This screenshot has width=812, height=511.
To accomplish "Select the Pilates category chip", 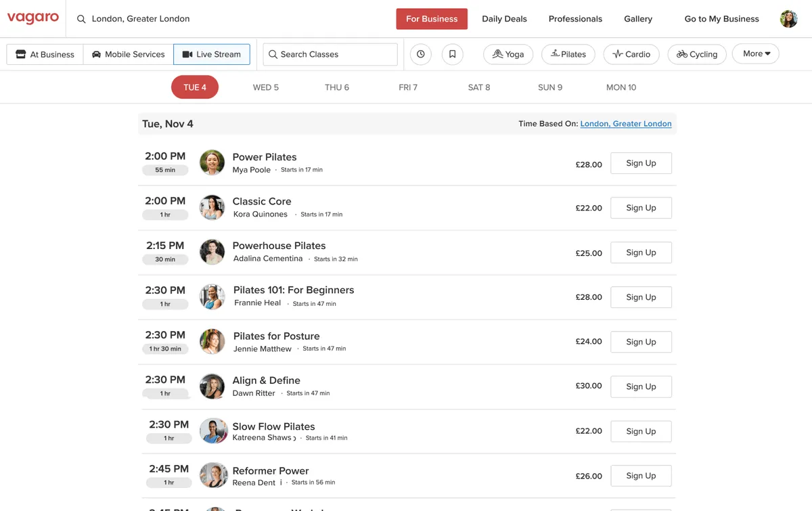I will point(568,54).
